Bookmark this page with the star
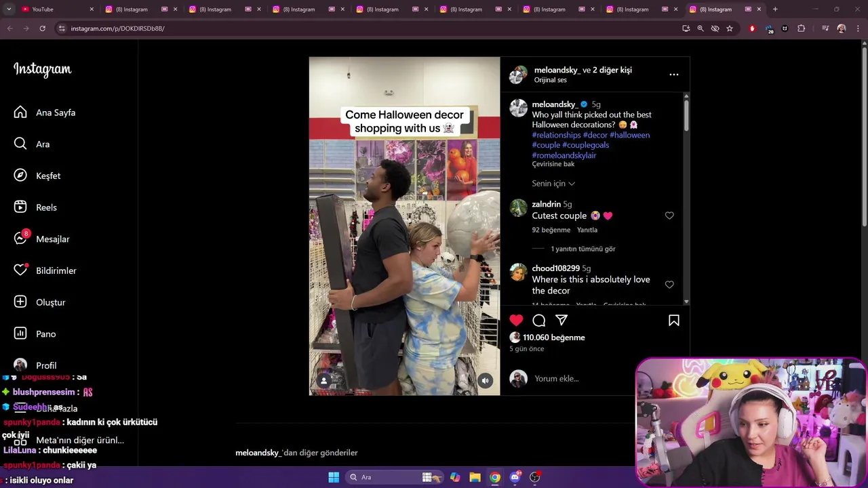Image resolution: width=868 pixels, height=488 pixels. tap(730, 28)
